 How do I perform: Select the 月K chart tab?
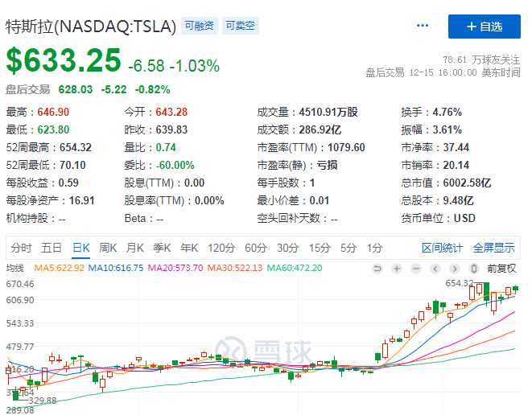point(135,248)
